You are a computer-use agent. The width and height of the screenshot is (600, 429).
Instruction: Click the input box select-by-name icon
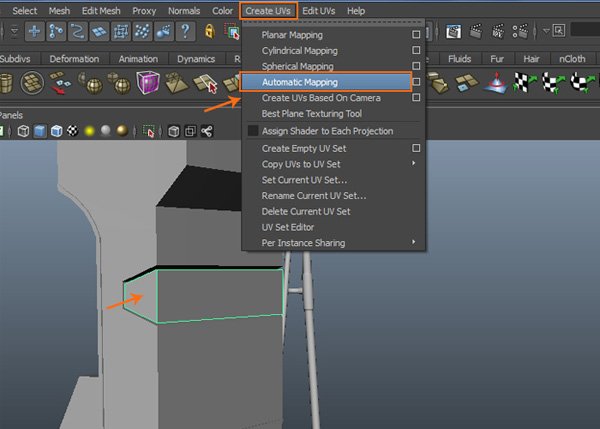click(x=559, y=31)
